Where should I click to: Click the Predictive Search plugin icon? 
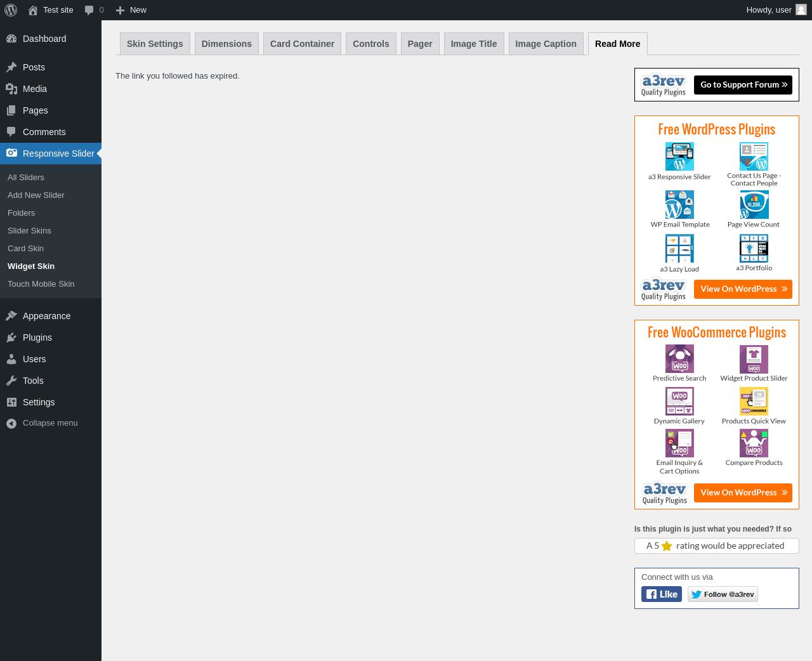[679, 359]
